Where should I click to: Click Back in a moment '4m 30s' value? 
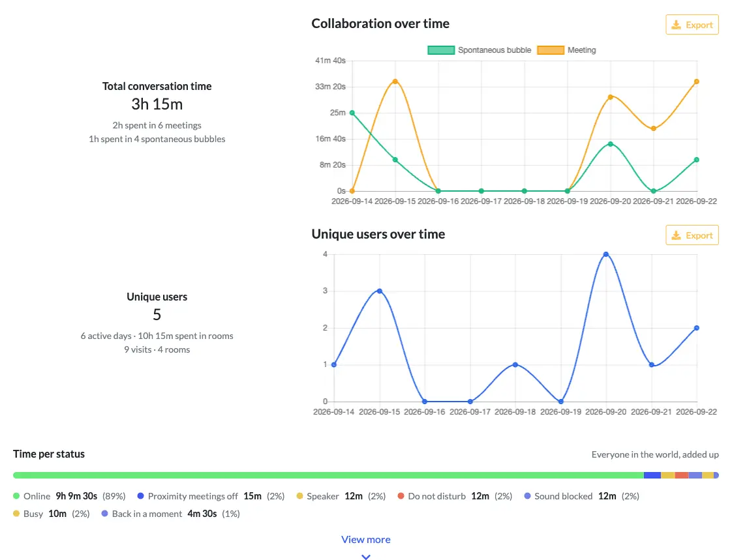pos(202,514)
